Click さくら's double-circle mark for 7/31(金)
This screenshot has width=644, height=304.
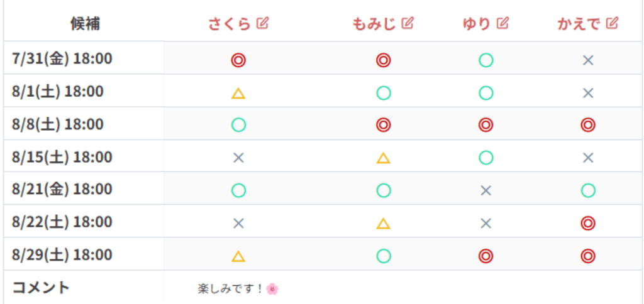click(238, 60)
